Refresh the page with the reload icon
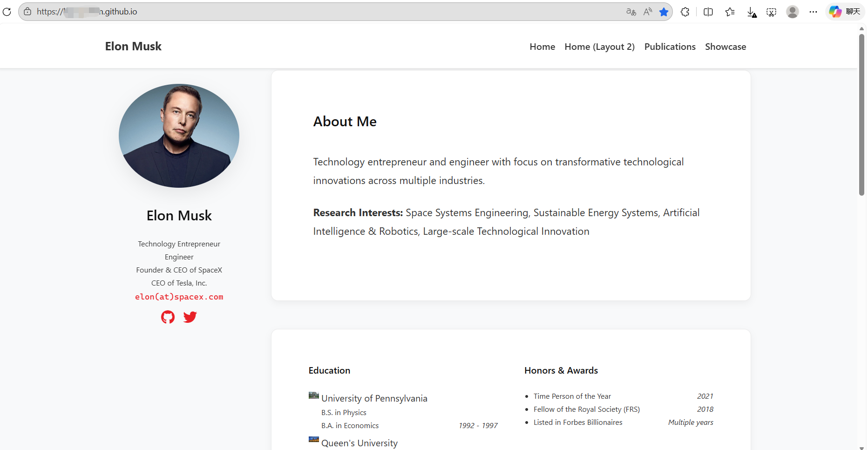Screen dimensions: 868x450 (x=7, y=12)
